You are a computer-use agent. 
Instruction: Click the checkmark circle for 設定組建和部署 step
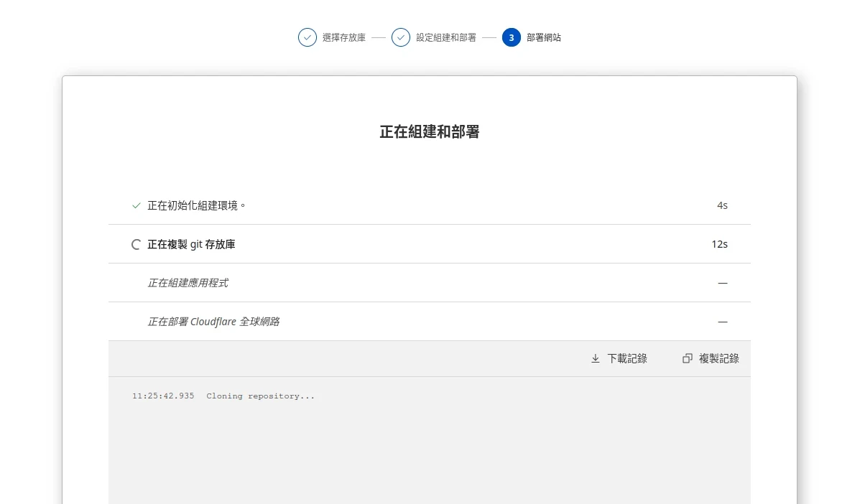pos(401,37)
